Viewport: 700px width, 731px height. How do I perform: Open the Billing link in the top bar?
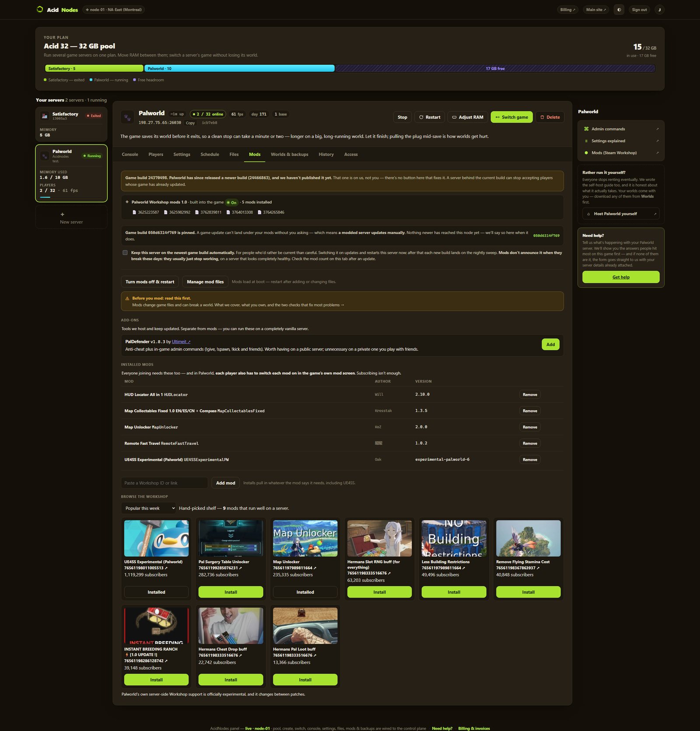click(568, 10)
